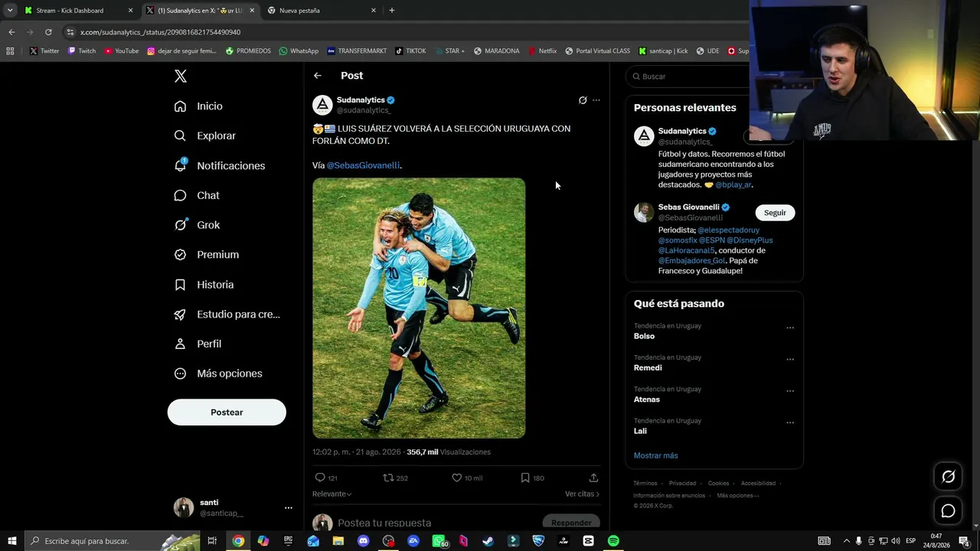This screenshot has height=551, width=980.
Task: Open the WhatsApp bookmark
Action: coord(299,51)
